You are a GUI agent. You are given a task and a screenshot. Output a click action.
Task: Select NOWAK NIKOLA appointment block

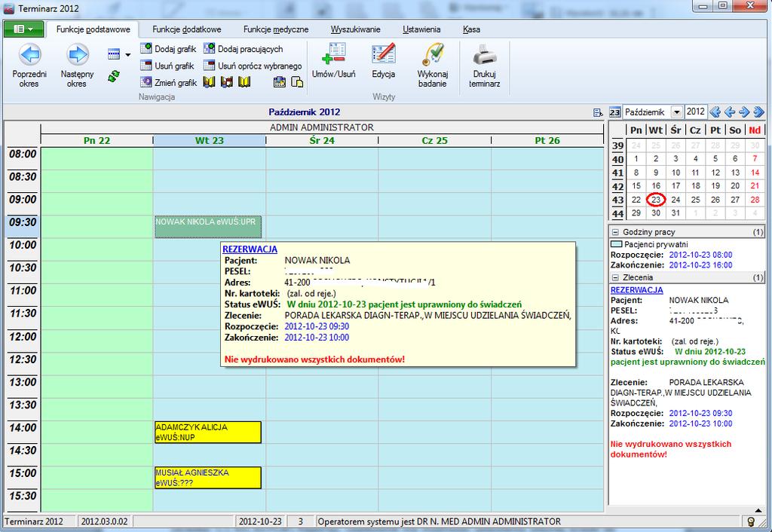click(208, 227)
